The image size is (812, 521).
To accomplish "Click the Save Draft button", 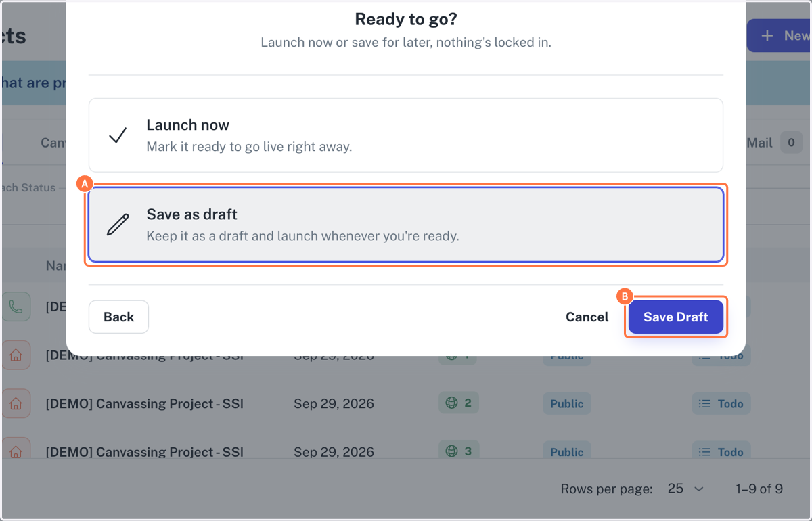I will [676, 317].
